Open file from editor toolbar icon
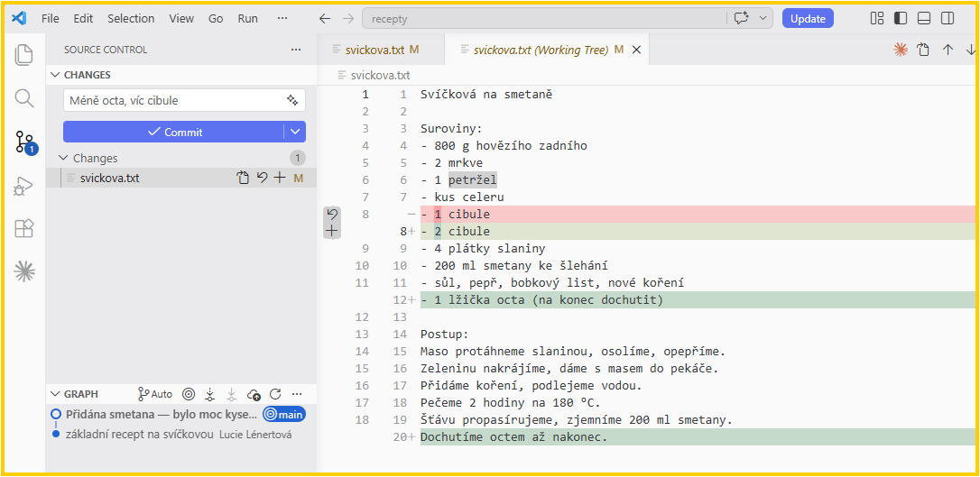980x477 pixels. [923, 50]
